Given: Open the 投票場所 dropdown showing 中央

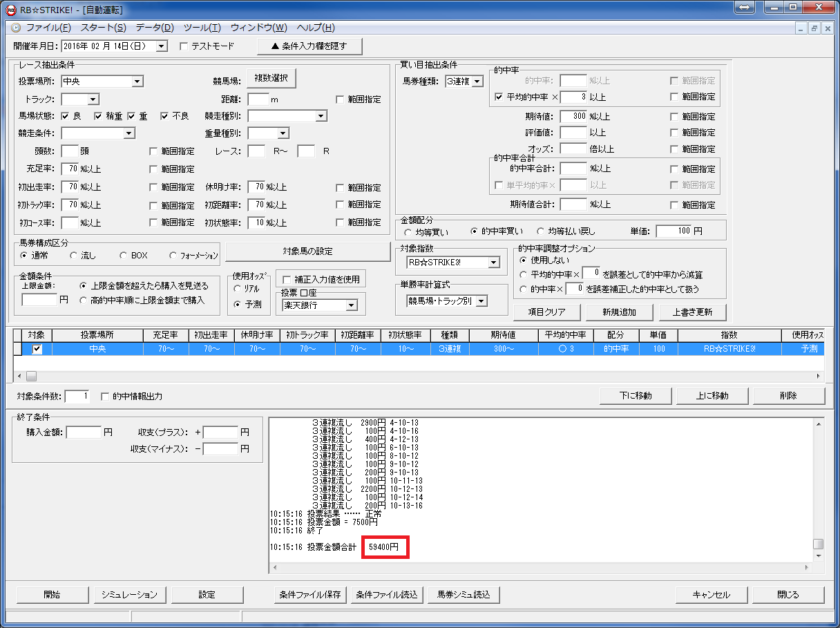Looking at the screenshot, I should 137,82.
